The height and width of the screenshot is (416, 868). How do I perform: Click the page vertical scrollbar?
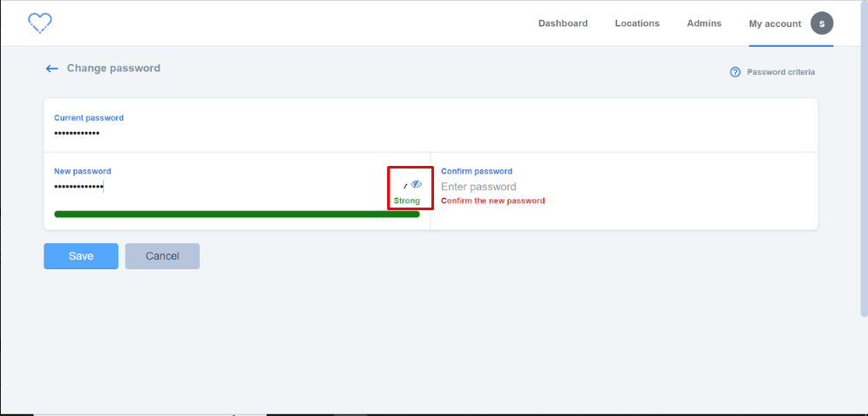(865, 161)
